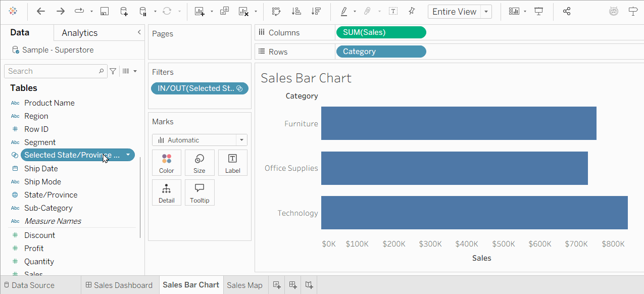Click the view-as-list icon in Data pane

tap(126, 71)
